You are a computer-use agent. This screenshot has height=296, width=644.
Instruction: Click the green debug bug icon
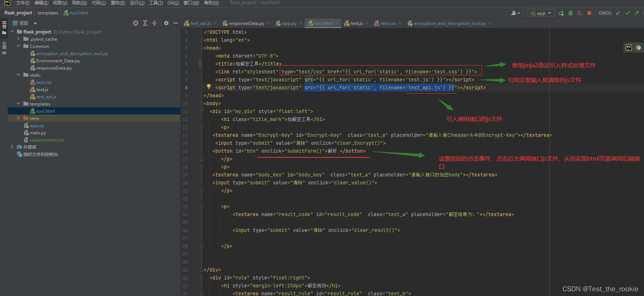click(571, 13)
